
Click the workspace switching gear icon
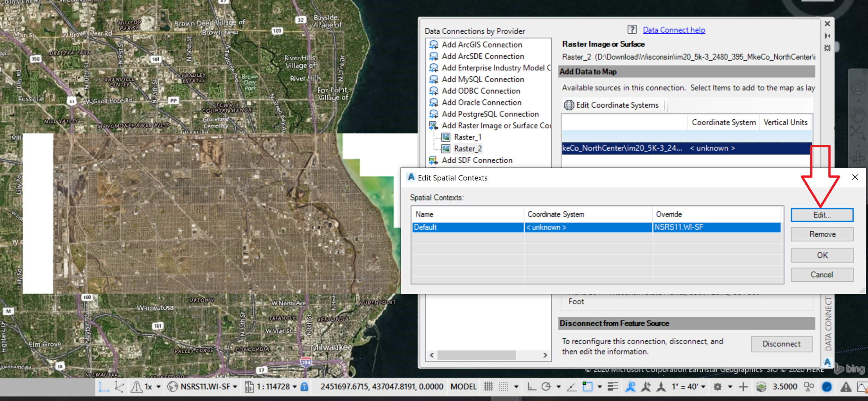(718, 386)
